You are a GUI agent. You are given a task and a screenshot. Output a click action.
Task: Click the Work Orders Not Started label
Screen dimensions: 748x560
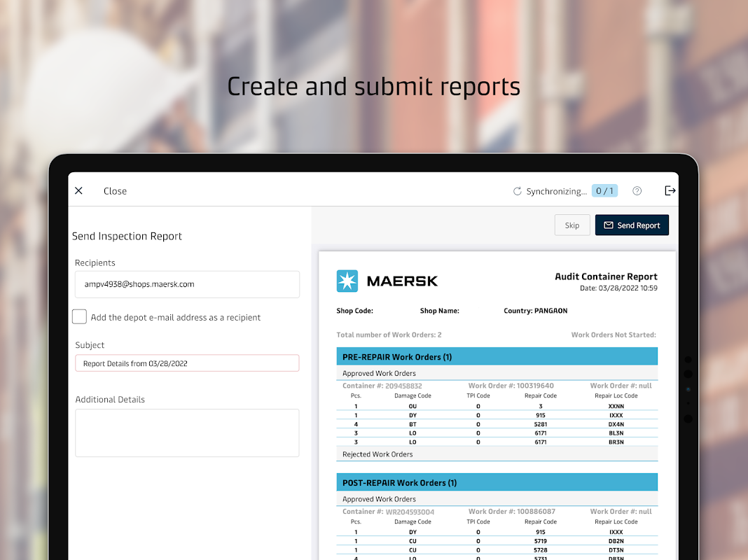tap(614, 335)
